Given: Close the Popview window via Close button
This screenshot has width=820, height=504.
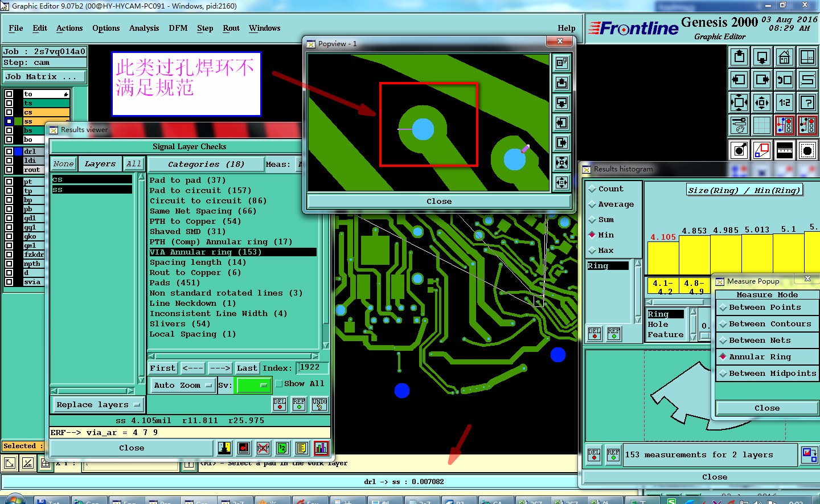Looking at the screenshot, I should click(x=439, y=201).
